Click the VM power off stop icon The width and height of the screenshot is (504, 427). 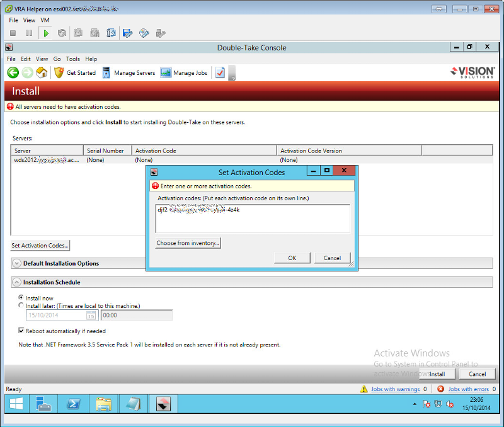[x=13, y=33]
